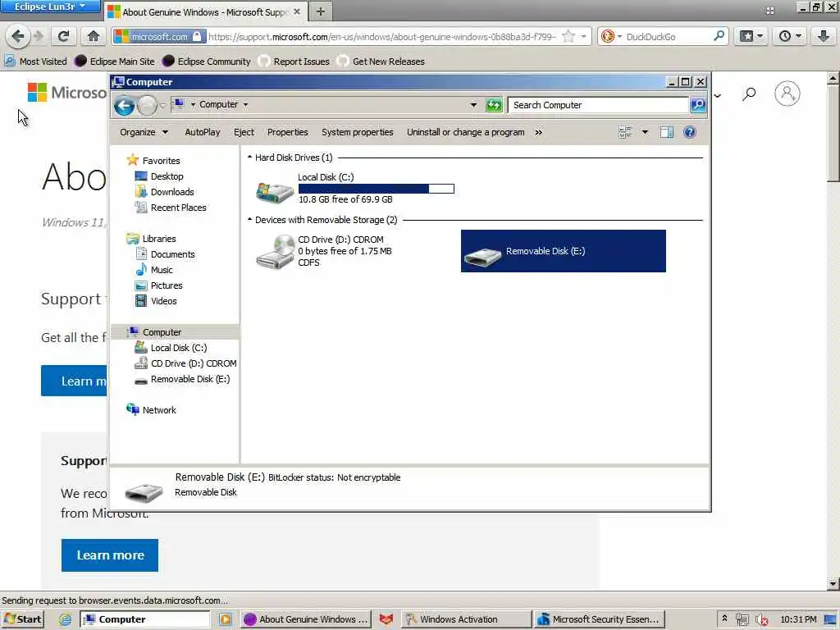The height and width of the screenshot is (630, 840).
Task: Open Eclipse Main Site bookmark
Action: tap(115, 61)
